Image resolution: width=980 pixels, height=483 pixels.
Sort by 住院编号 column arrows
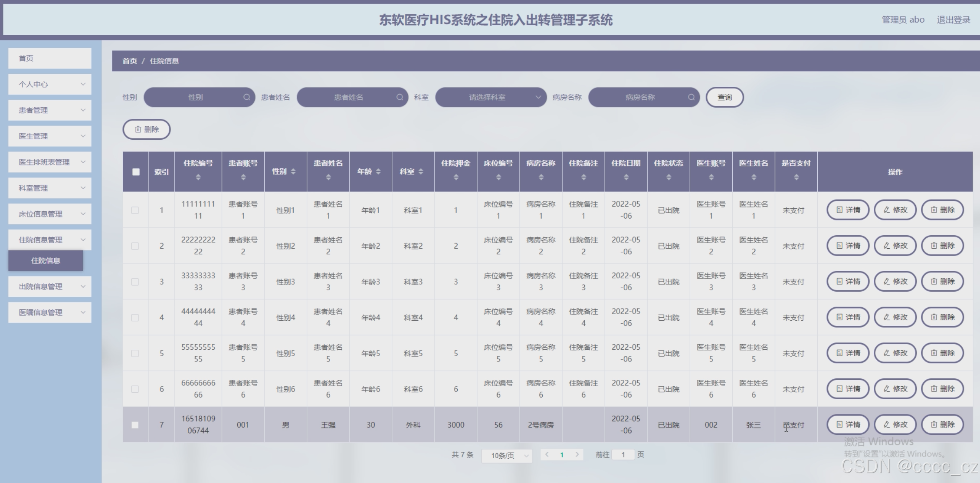[198, 177]
